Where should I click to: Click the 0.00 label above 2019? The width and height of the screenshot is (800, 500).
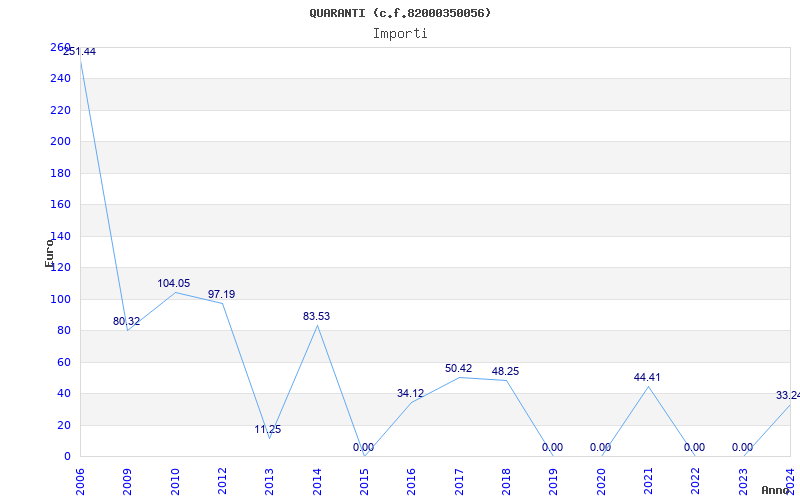pos(553,447)
